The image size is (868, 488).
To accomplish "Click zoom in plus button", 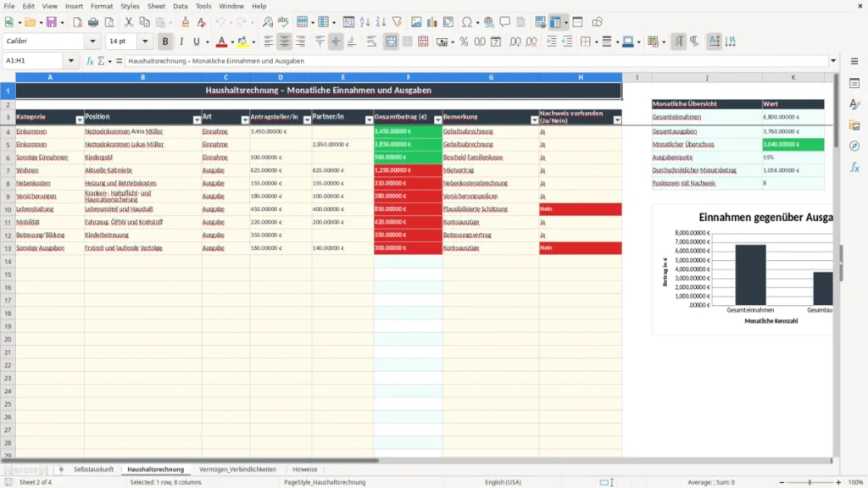I will [x=838, y=482].
